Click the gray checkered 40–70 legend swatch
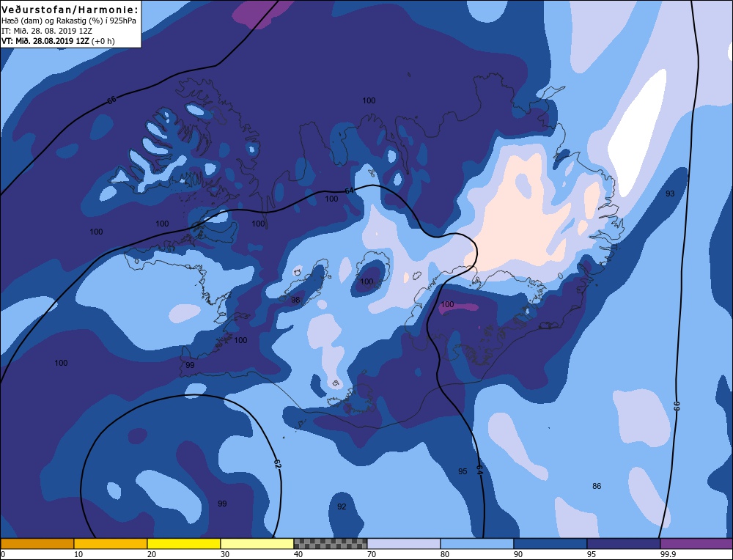The width and height of the screenshot is (733, 560). pyautogui.click(x=331, y=544)
